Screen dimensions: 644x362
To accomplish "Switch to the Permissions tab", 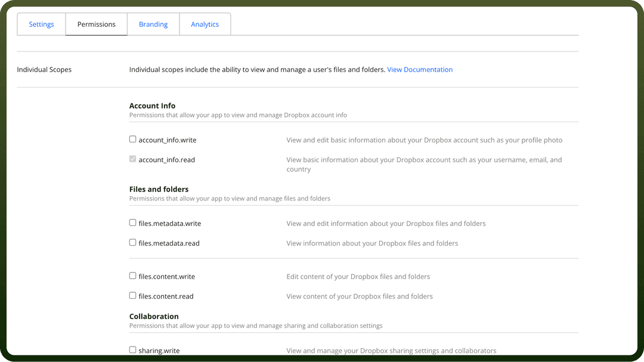I will pyautogui.click(x=96, y=24).
